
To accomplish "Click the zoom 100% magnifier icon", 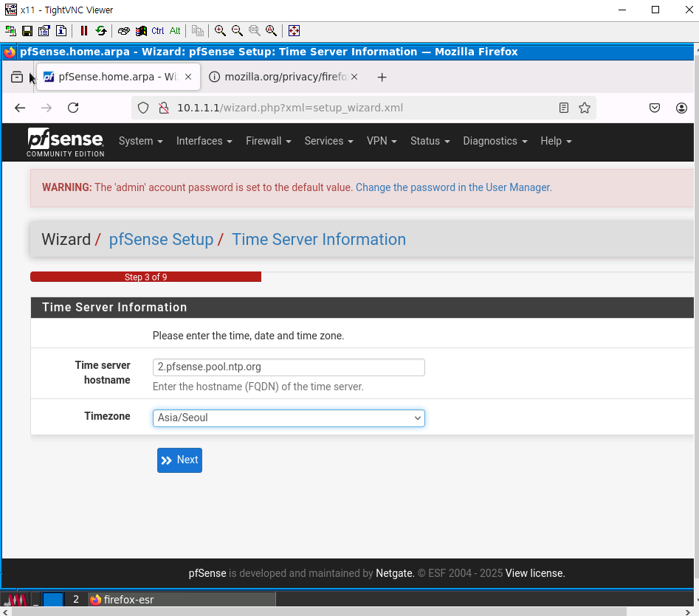I will (254, 31).
